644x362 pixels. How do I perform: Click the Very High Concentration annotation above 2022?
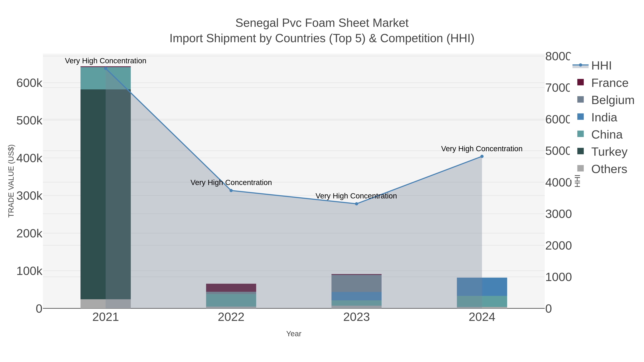pos(231,182)
